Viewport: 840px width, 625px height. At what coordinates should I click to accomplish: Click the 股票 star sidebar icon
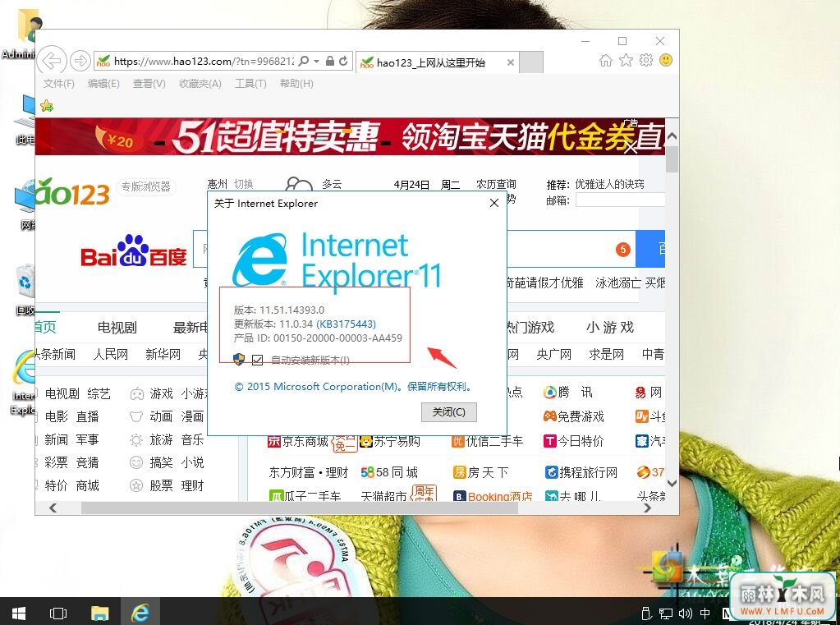point(136,485)
